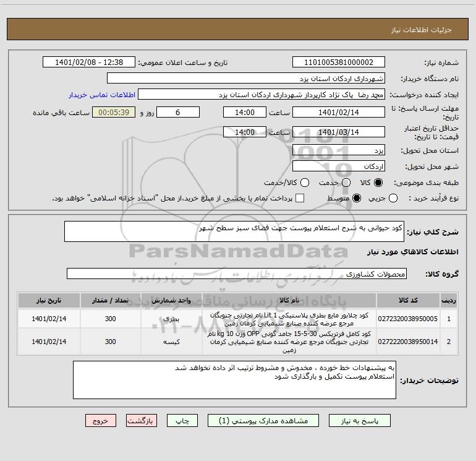Click the توضیحات خریدار notes box
The width and height of the screenshot is (476, 461).
(234, 380)
